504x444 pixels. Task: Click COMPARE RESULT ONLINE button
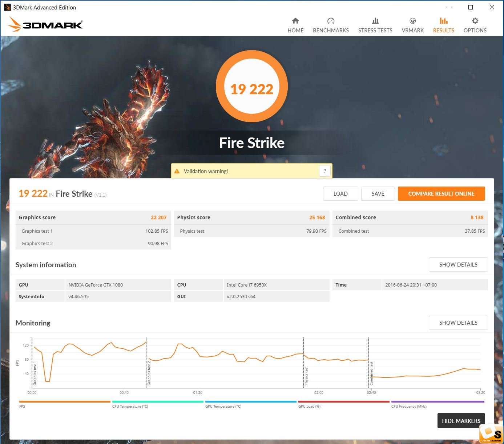click(x=441, y=194)
